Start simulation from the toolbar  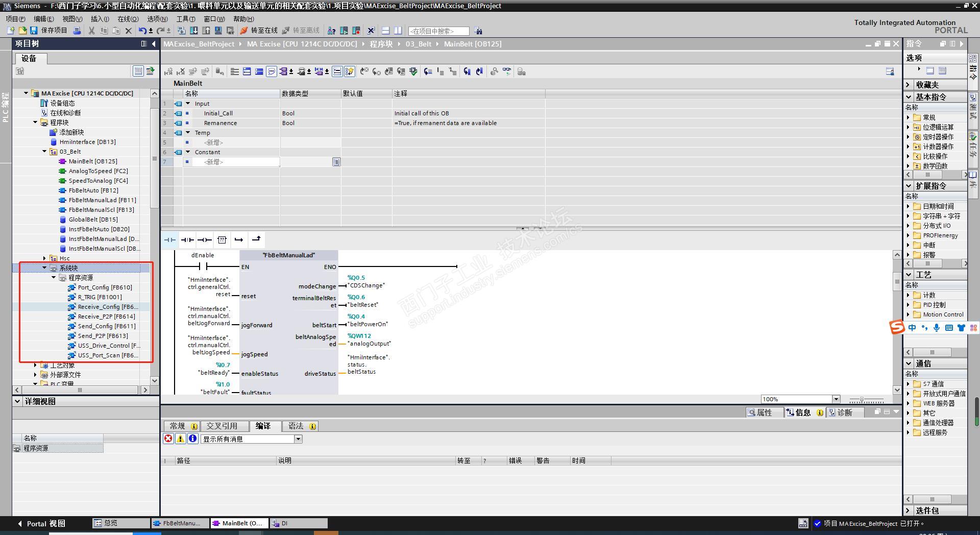[x=218, y=31]
